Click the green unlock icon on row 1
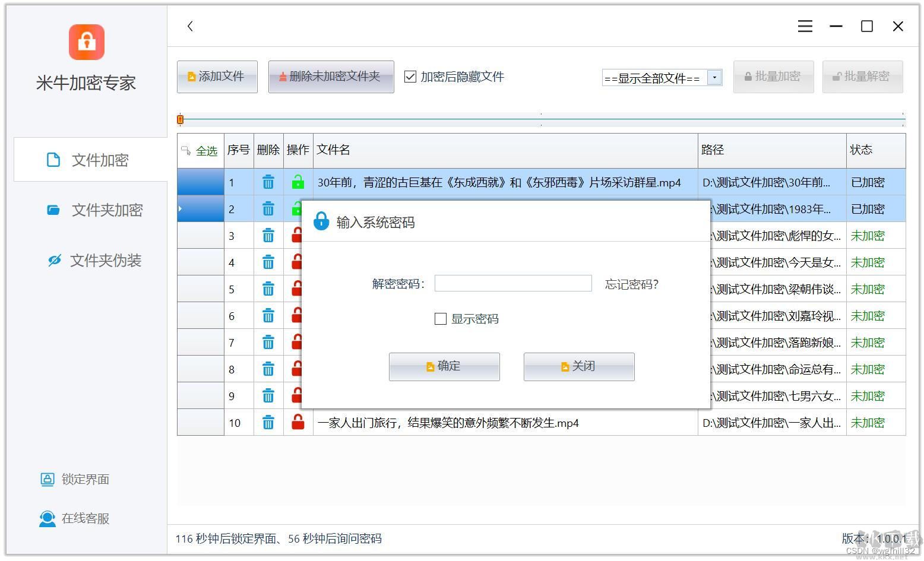924x561 pixels. pyautogui.click(x=298, y=182)
